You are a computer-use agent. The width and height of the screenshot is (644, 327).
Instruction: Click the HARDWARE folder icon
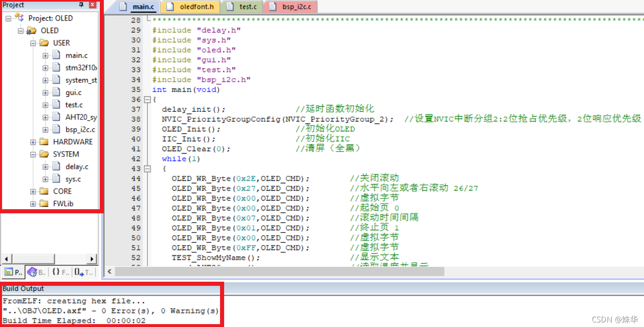point(44,142)
